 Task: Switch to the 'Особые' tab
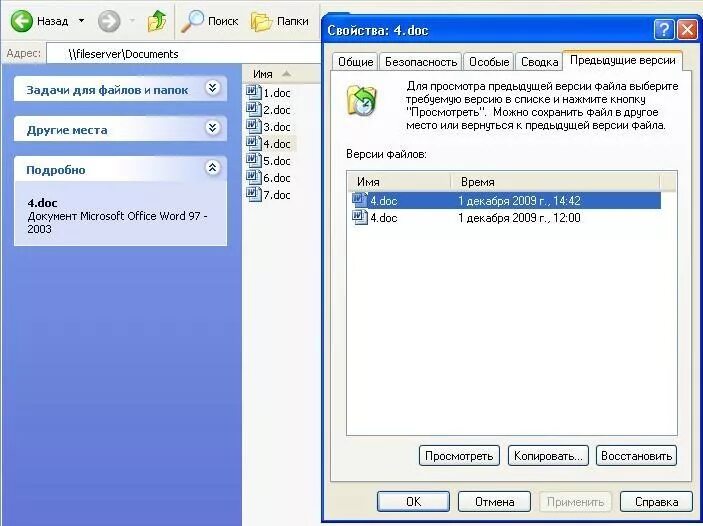pyautogui.click(x=489, y=62)
